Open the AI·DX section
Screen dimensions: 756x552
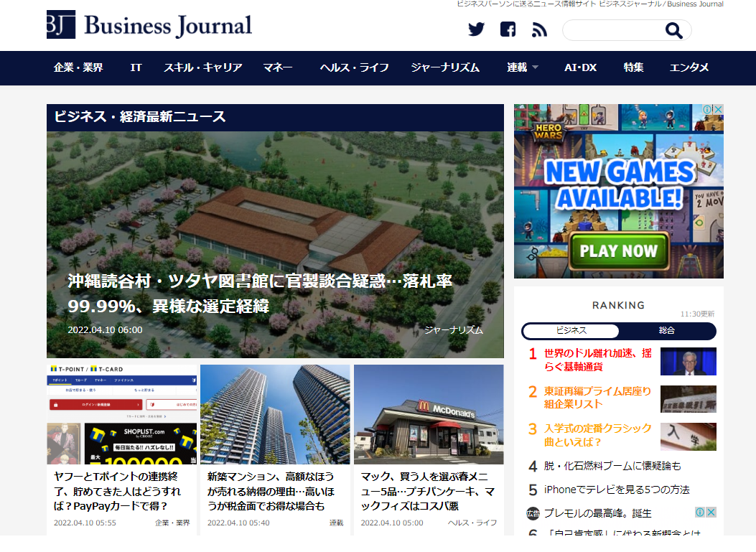click(581, 68)
